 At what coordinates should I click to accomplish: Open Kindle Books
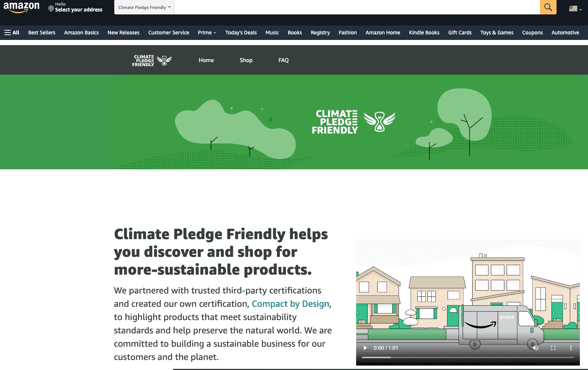424,33
